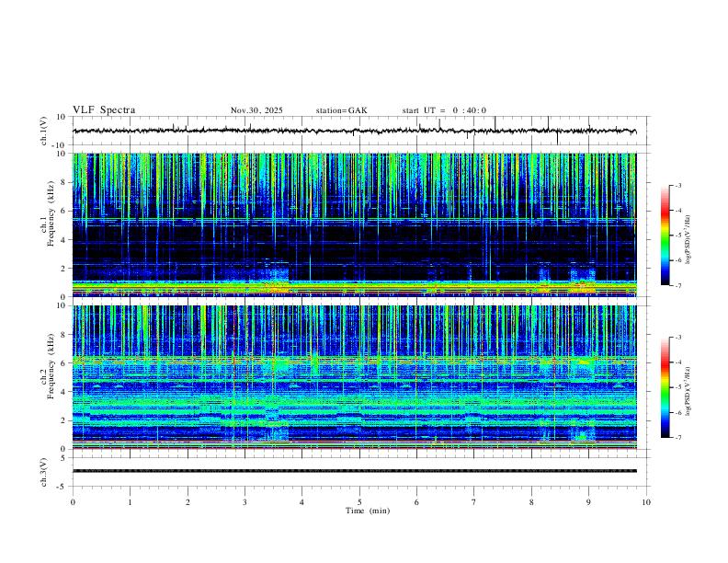Click the 'VLF Spectra' title text
The image size is (728, 563).
104,110
